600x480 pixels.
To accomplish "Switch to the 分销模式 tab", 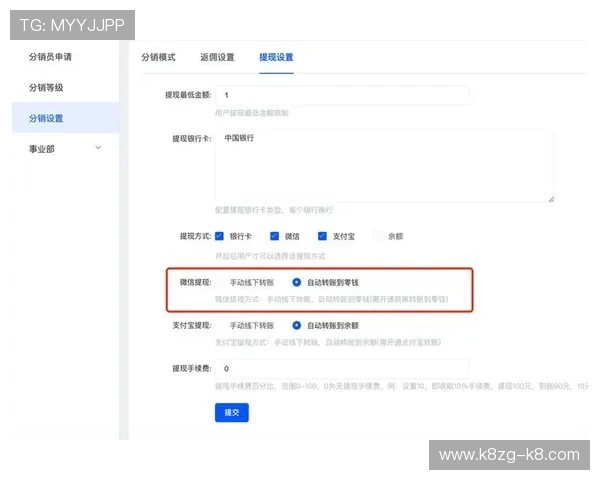I will (x=158, y=57).
